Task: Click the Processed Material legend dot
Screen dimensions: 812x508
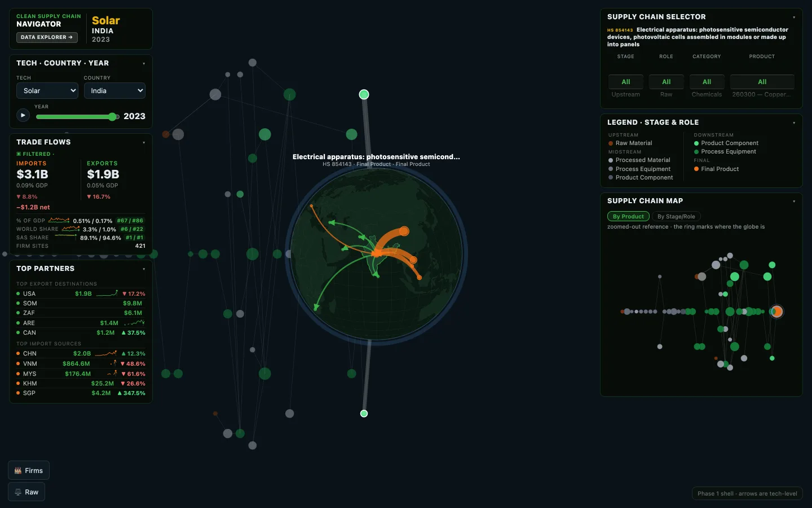Action: (611, 160)
